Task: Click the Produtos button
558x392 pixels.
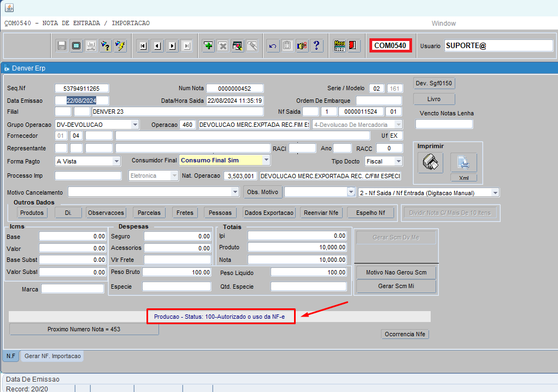Action: tap(32, 213)
